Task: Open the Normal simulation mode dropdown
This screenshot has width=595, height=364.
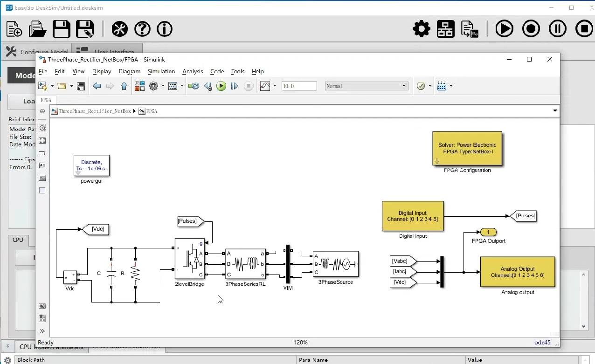Action: (366, 86)
